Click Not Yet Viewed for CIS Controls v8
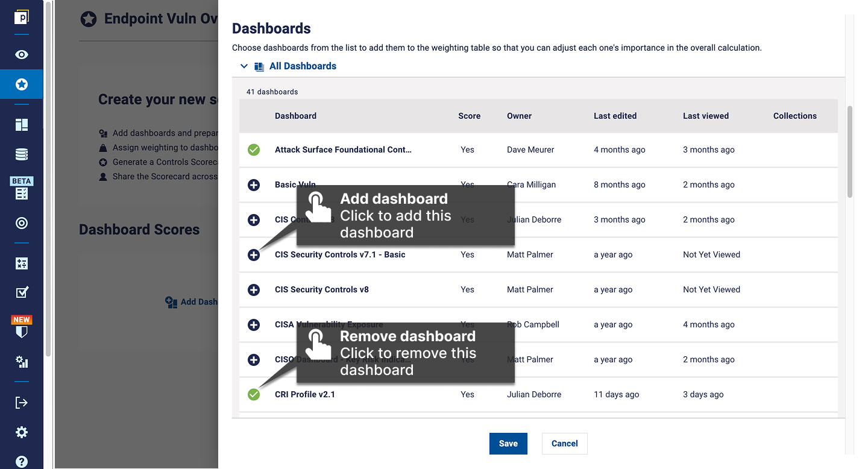Screen dimensions: 868x469 [711, 289]
